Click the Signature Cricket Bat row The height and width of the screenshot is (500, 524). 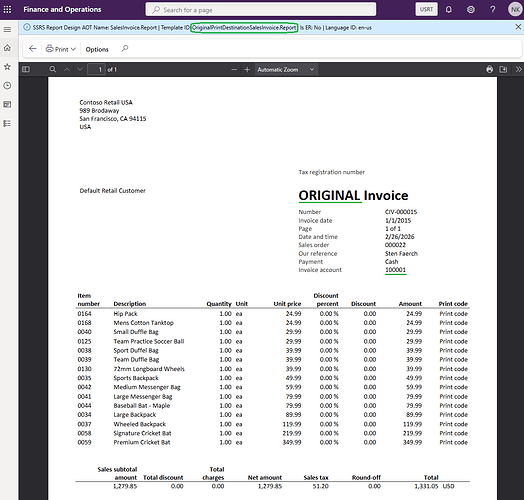[273, 433]
